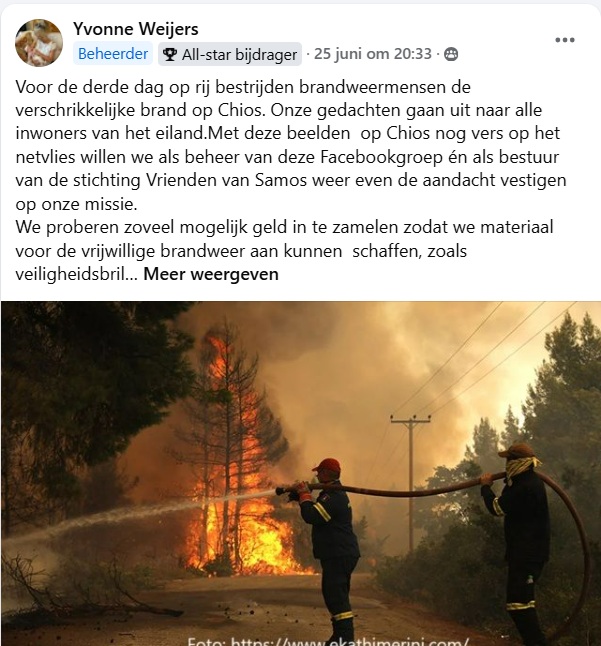Open the post timestamp 25 juni om 20:33
Screen dimensions: 601x646
pos(372,54)
